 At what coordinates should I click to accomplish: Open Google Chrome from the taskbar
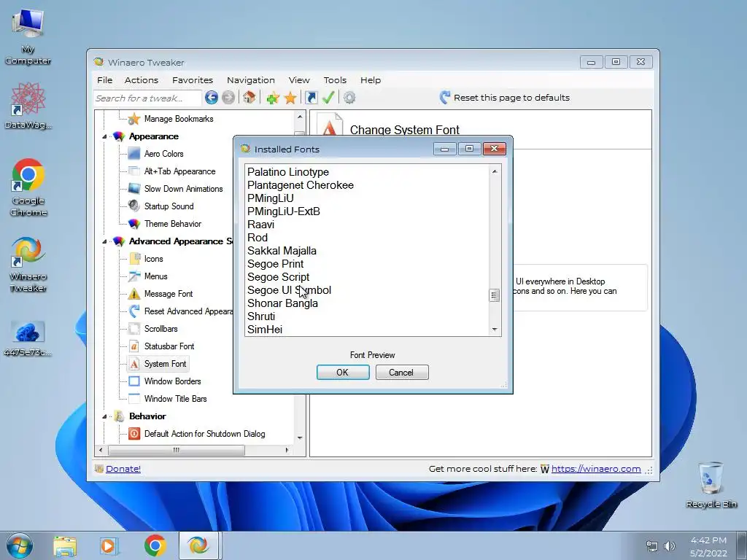(155, 546)
